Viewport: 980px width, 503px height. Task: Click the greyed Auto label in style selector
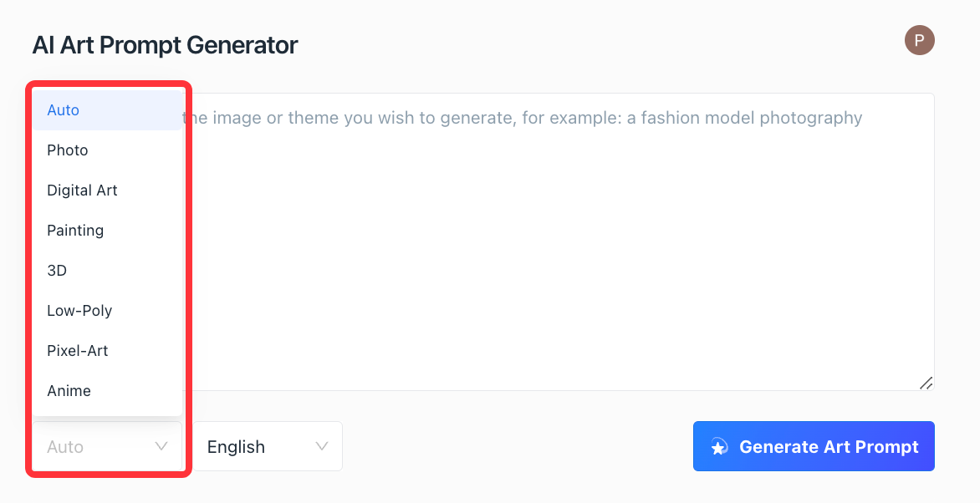point(65,447)
